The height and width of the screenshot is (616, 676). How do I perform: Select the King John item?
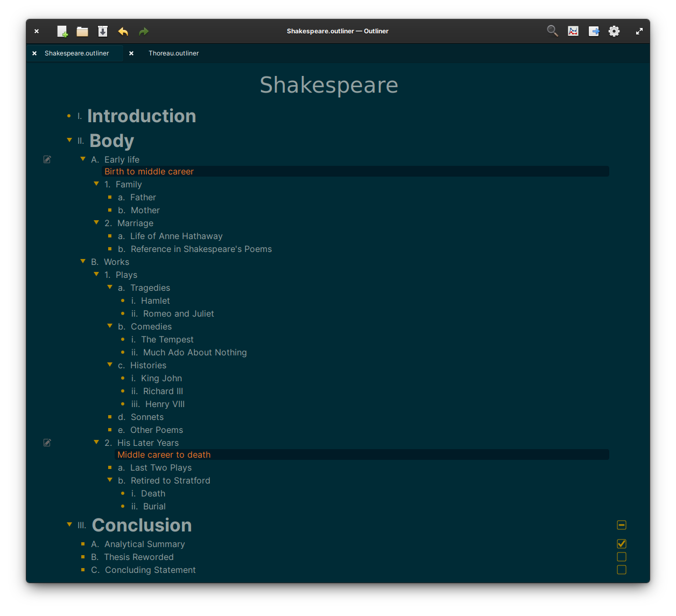(161, 379)
